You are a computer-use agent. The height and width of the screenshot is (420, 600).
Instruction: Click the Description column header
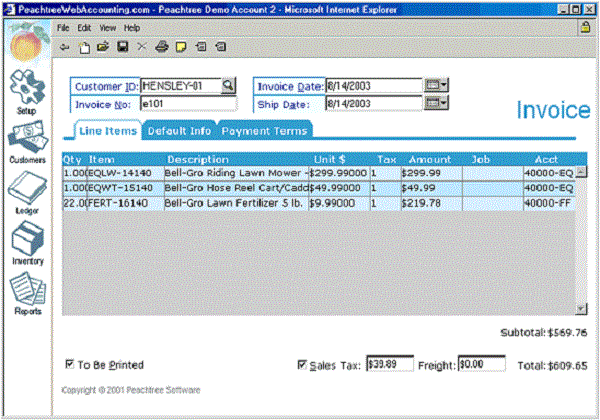198,159
